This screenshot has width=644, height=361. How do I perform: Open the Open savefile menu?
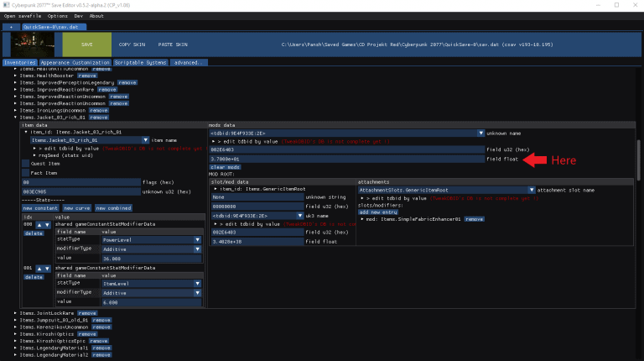coord(23,16)
